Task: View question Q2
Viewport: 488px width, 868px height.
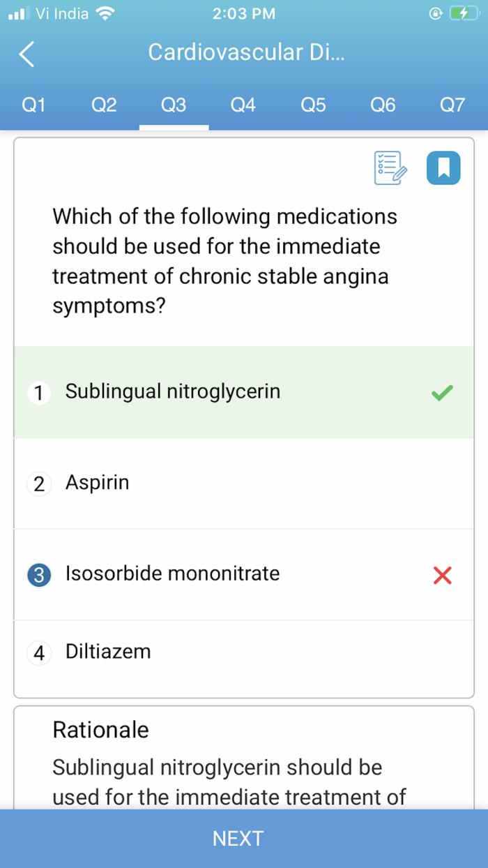Action: 103,105
